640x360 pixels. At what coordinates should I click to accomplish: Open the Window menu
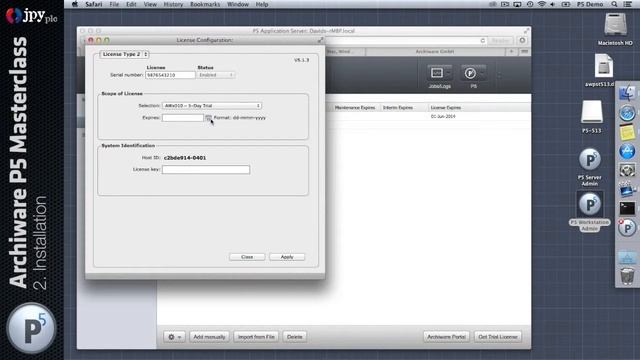coord(238,4)
